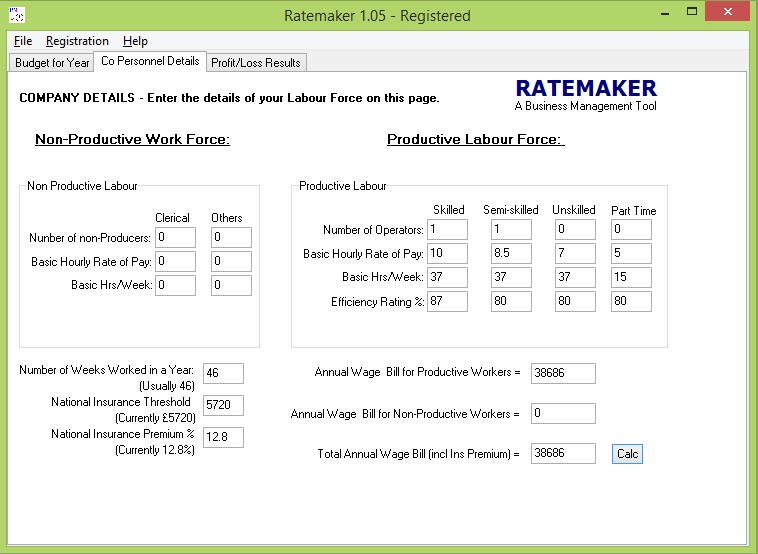This screenshot has width=758, height=554.
Task: Click the Others basic hourly rate field
Action: pyautogui.click(x=231, y=262)
